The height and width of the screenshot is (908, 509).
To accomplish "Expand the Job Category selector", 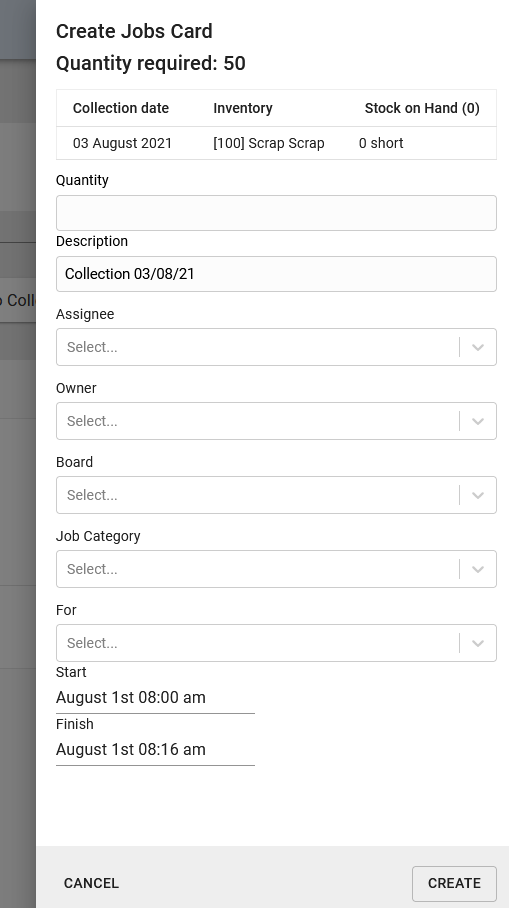I will [276, 569].
